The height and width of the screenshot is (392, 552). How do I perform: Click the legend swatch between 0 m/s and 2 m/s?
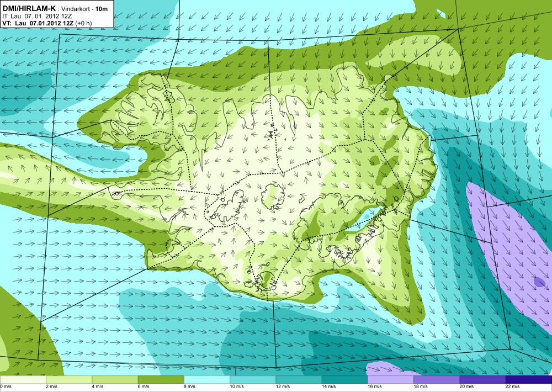click(x=23, y=380)
